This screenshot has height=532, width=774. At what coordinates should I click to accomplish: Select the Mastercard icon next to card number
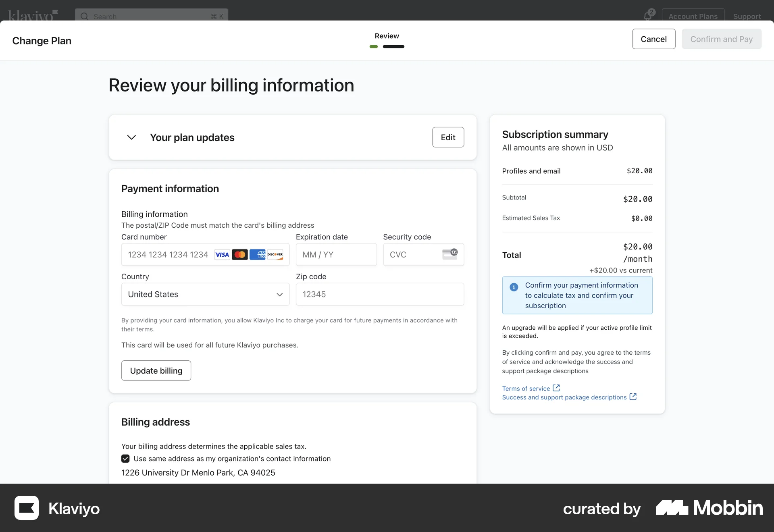240,254
